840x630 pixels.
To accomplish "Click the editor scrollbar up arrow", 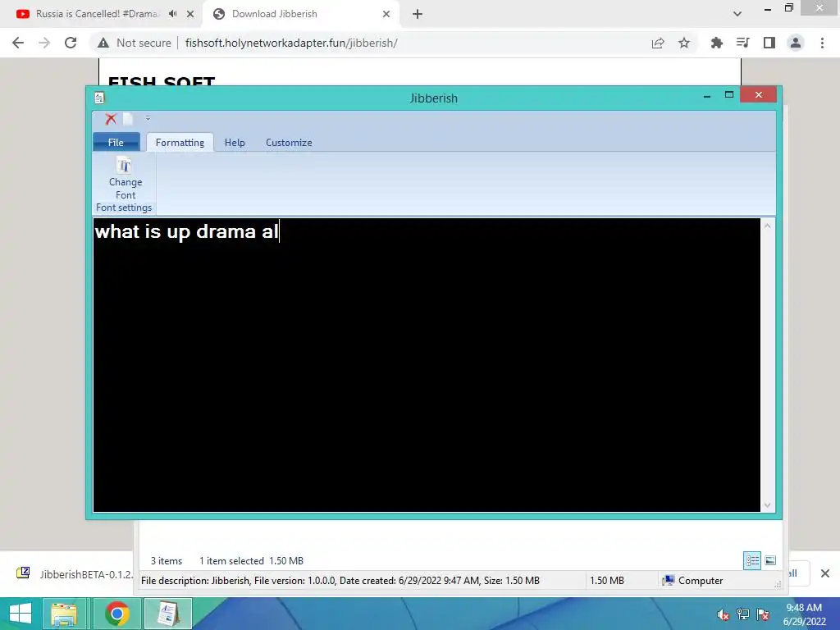I will coord(767,226).
